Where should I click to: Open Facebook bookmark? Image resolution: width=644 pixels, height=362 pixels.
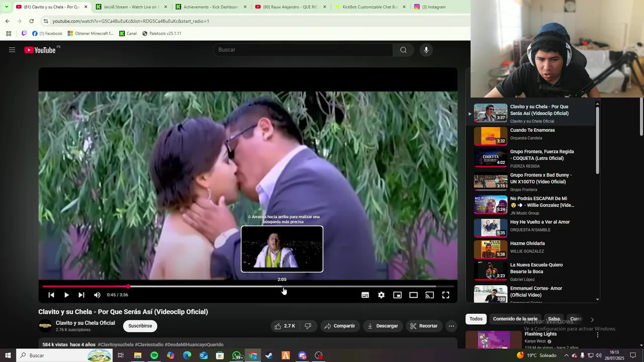point(47,34)
